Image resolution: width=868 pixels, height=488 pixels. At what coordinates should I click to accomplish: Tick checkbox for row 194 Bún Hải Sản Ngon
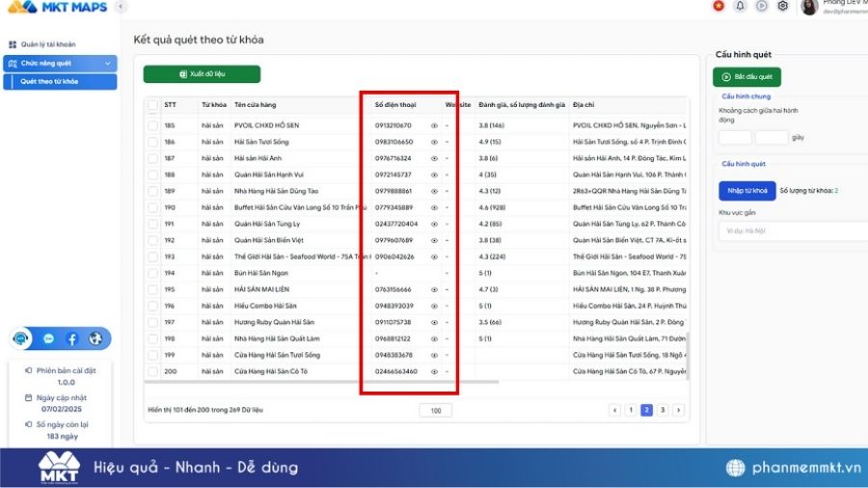click(152, 273)
